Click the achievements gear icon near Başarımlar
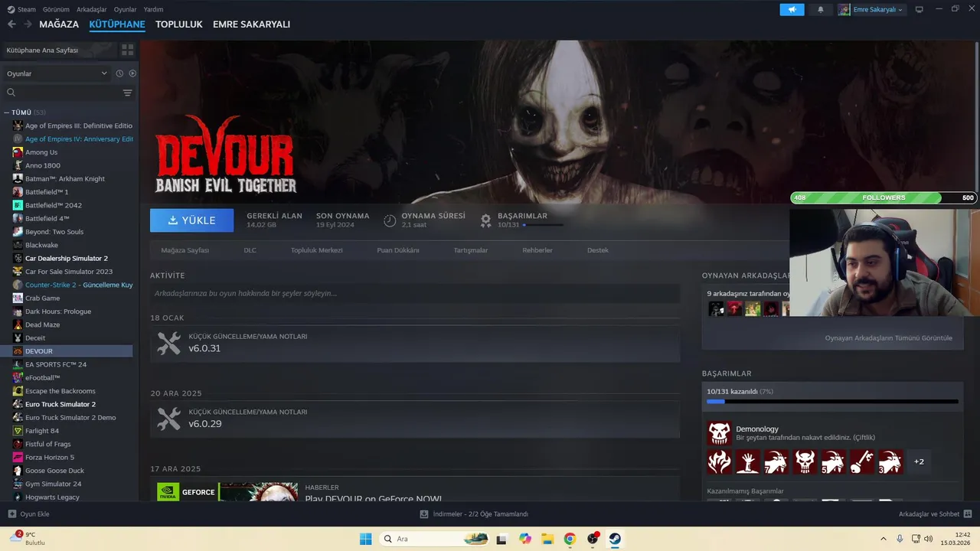Viewport: 980px width, 551px height. point(485,220)
